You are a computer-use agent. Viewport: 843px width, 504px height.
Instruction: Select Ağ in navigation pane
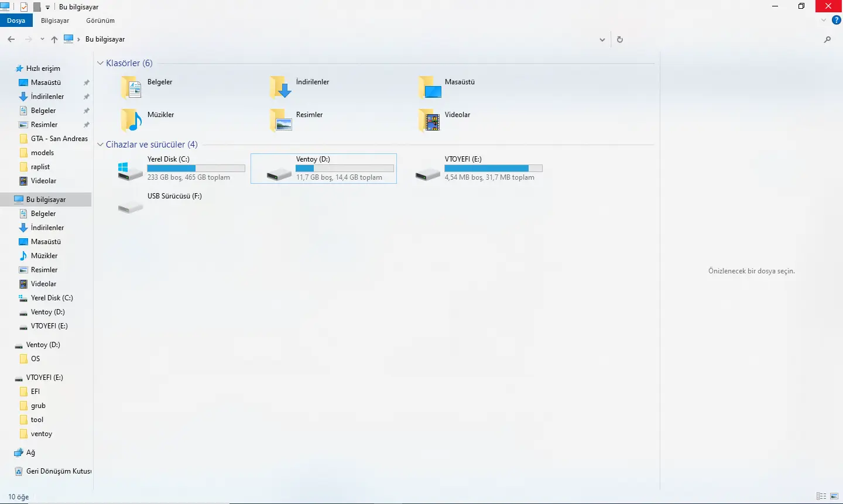[25, 452]
